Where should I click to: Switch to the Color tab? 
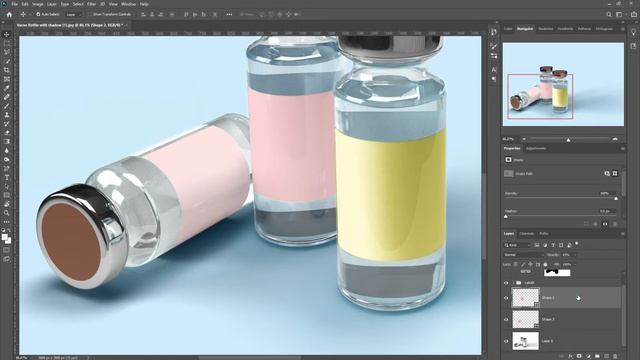click(508, 29)
